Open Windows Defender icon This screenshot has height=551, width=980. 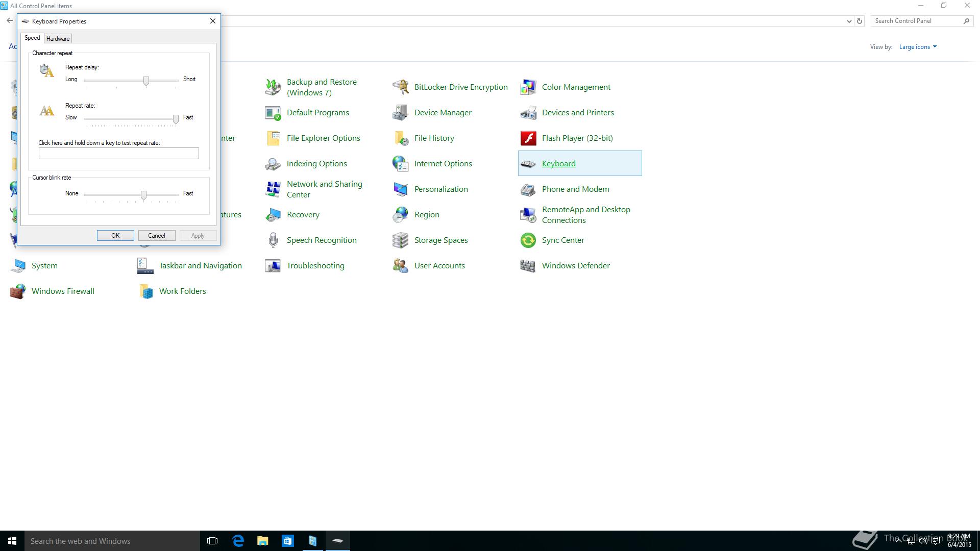coord(528,266)
